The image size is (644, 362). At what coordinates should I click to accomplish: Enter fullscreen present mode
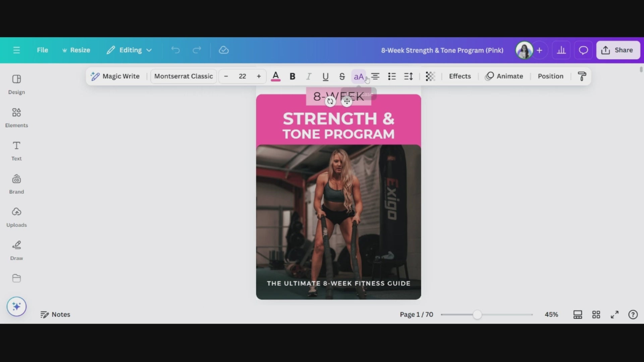pyautogui.click(x=614, y=314)
